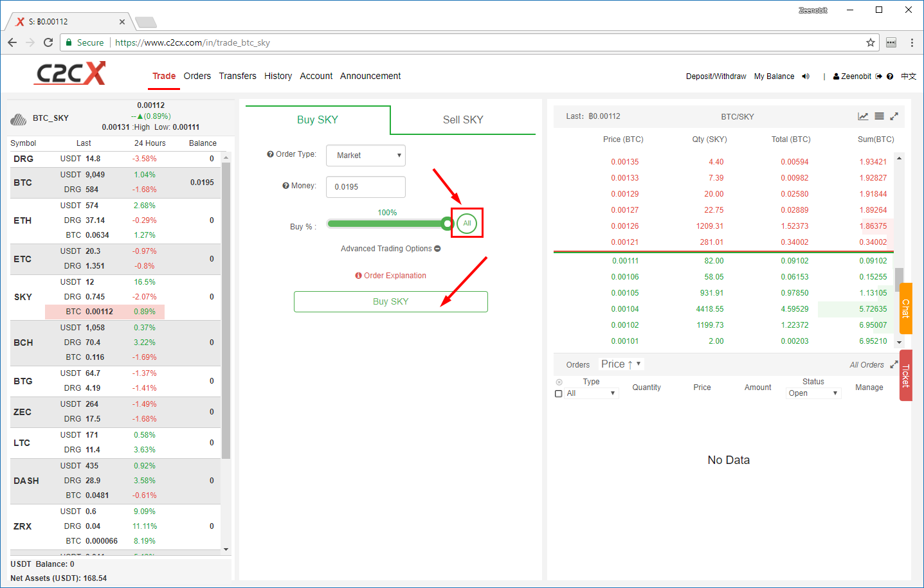Screen dimensions: 924x588
Task: Open the Announcement menu
Action: (x=370, y=76)
